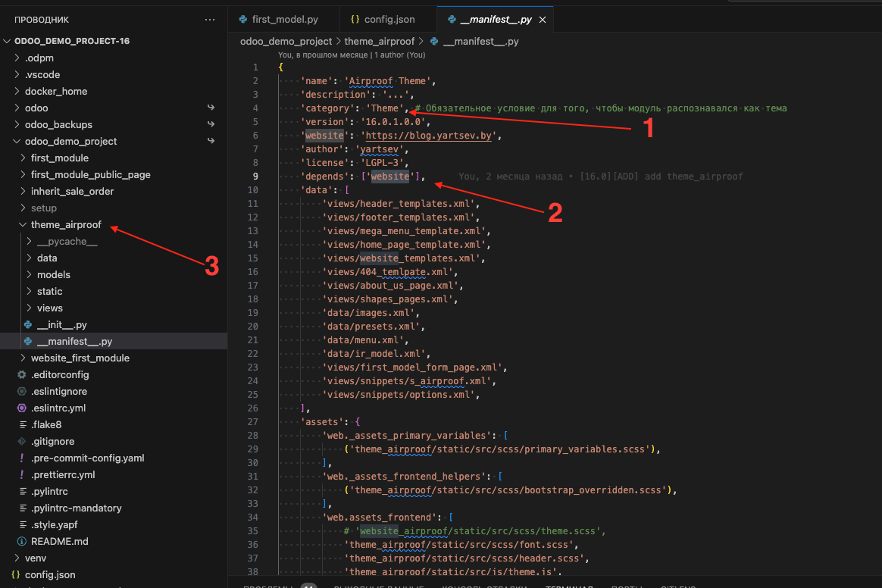Image resolution: width=882 pixels, height=588 pixels.
Task: Click line number 9 in the gutter
Action: [x=255, y=176]
